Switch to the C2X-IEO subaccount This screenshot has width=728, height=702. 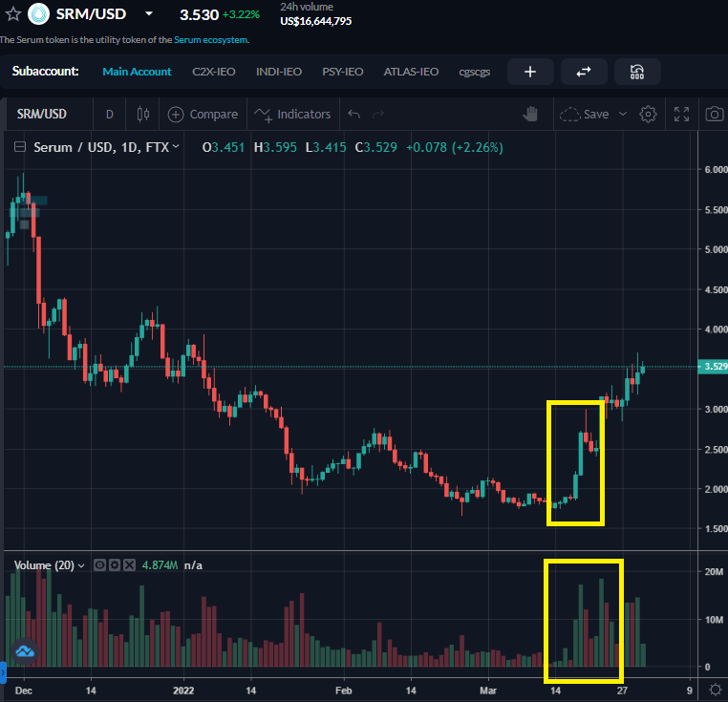pos(214,72)
